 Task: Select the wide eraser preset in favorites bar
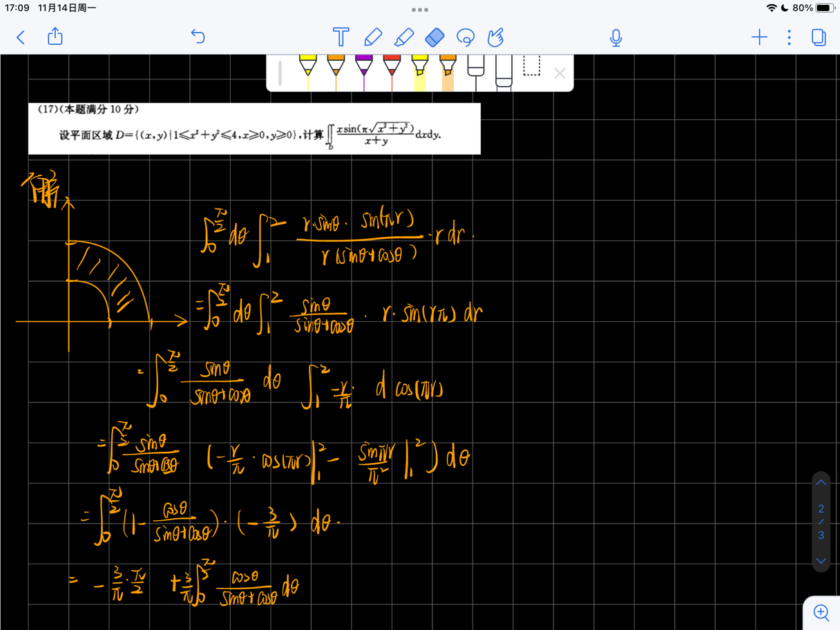[504, 72]
